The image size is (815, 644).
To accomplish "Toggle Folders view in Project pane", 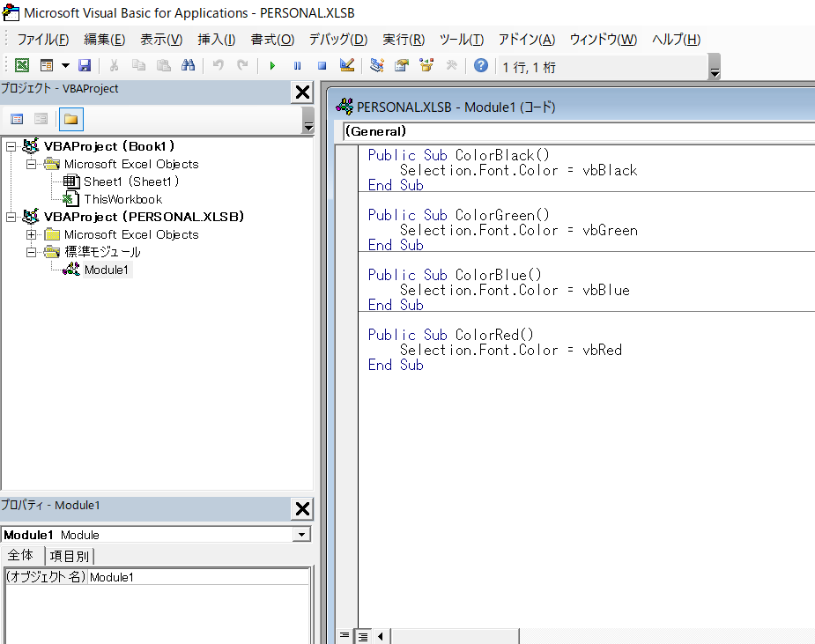I will (x=70, y=119).
